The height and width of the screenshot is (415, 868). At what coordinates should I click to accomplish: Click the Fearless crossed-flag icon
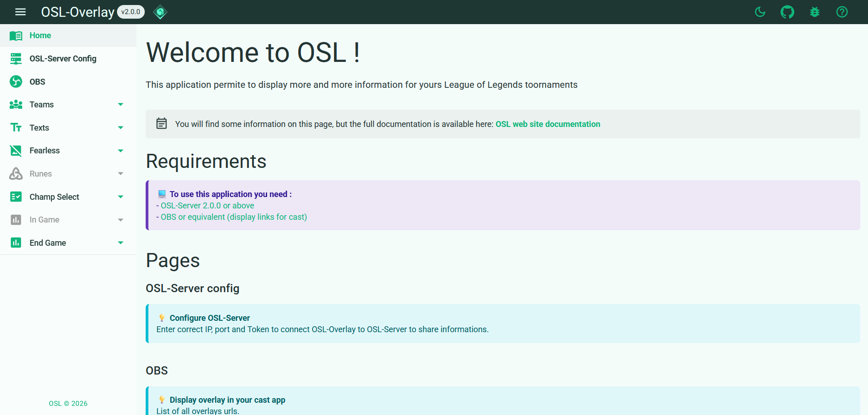click(16, 151)
